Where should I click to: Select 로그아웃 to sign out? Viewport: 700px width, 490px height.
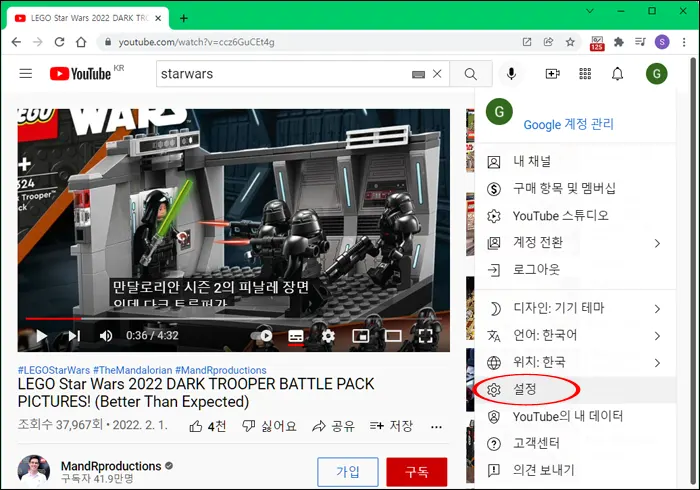click(x=576, y=270)
